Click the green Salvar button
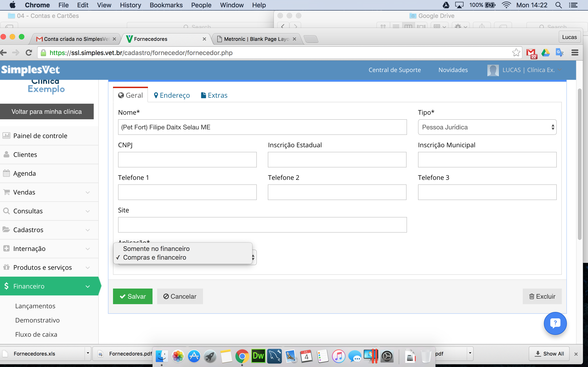Viewport: 588px width, 367px height. pos(133,296)
